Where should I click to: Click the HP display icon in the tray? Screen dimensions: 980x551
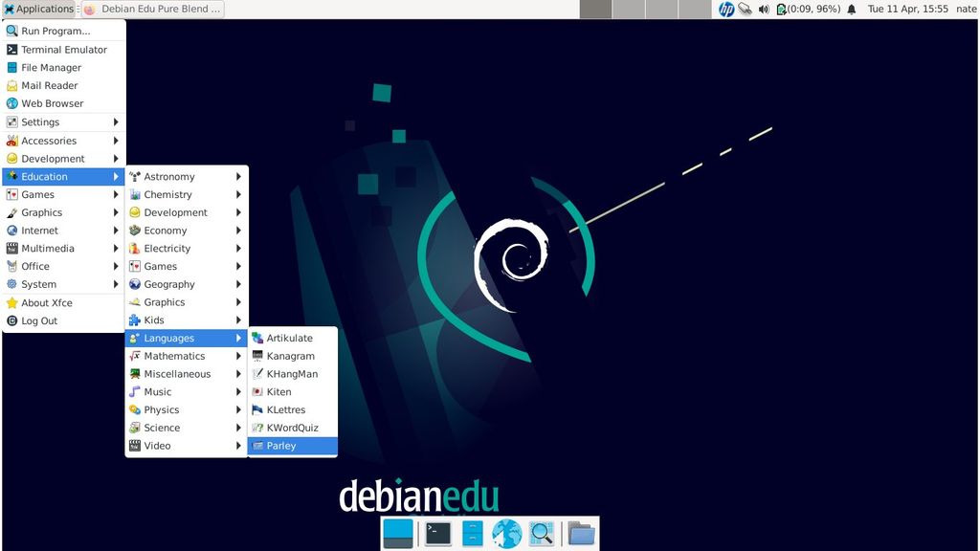point(726,9)
